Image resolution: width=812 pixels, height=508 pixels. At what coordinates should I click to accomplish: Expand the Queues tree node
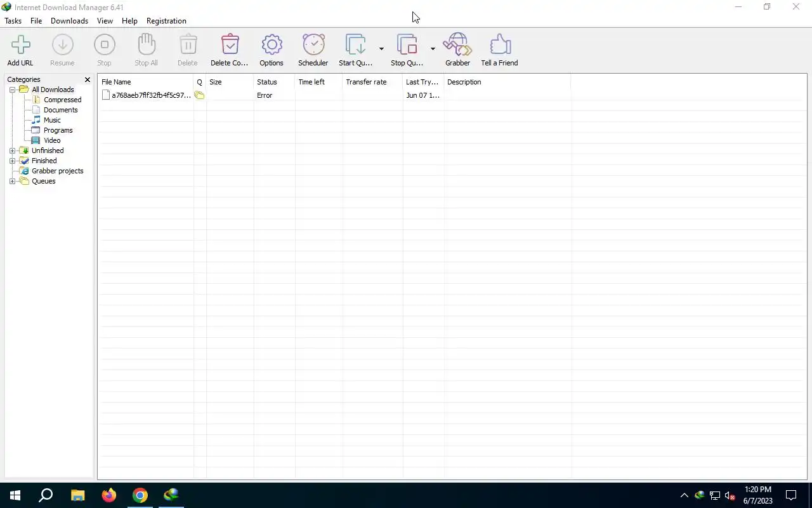(x=12, y=181)
